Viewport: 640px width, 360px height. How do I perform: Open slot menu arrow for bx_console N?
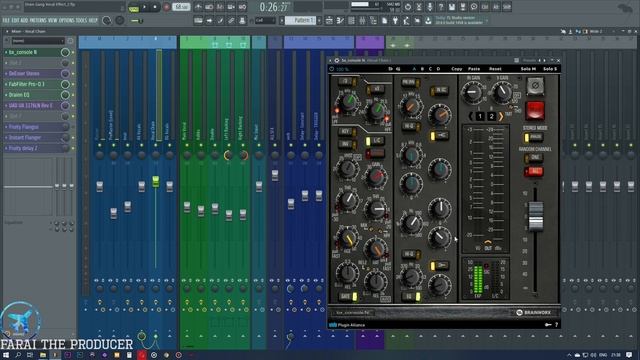[x=6, y=52]
